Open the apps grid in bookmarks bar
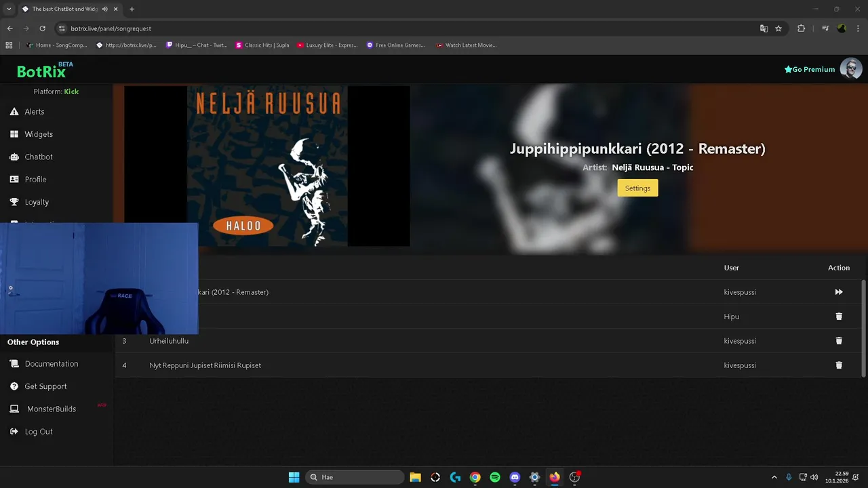 click(x=9, y=45)
